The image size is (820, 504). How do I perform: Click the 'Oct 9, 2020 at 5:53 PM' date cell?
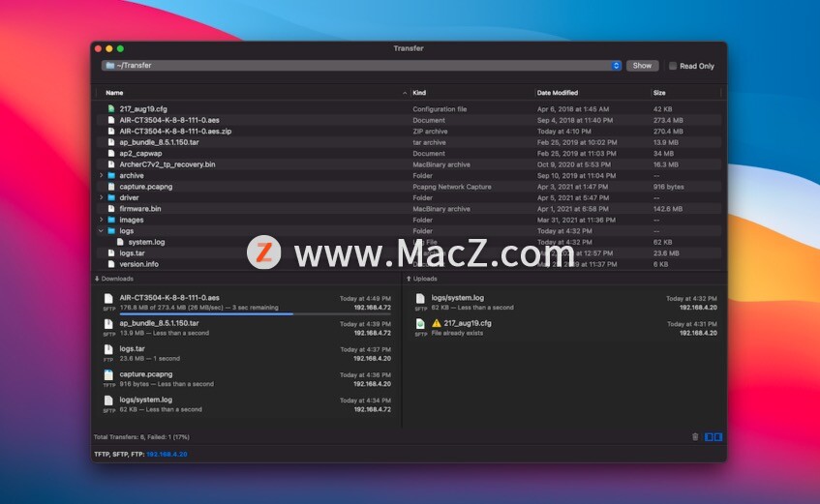pyautogui.click(x=574, y=164)
